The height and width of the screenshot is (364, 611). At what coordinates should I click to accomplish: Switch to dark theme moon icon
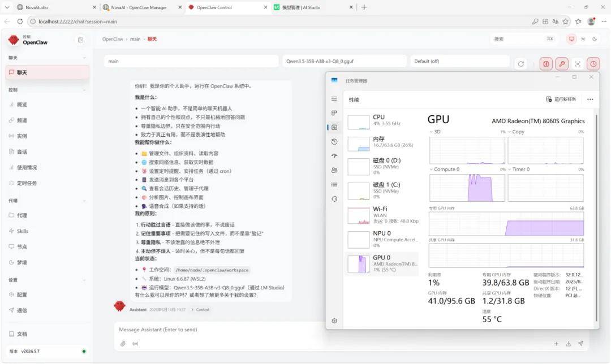595,39
